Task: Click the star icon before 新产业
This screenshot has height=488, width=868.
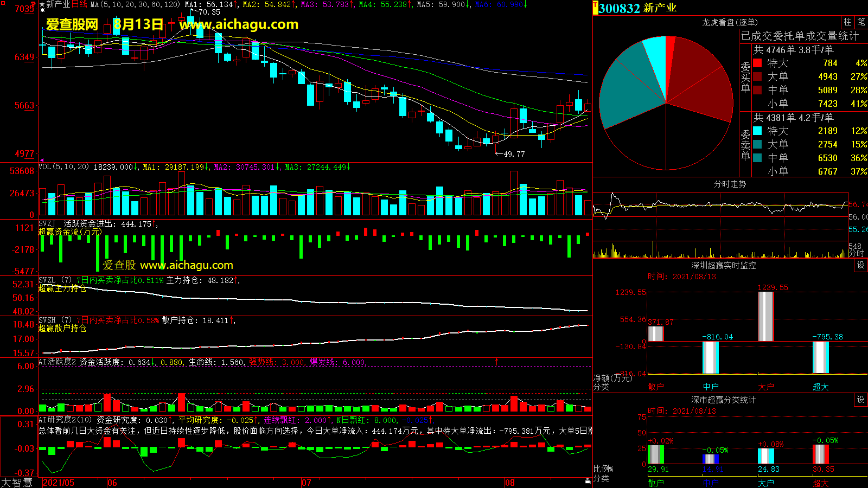Action: (x=42, y=4)
